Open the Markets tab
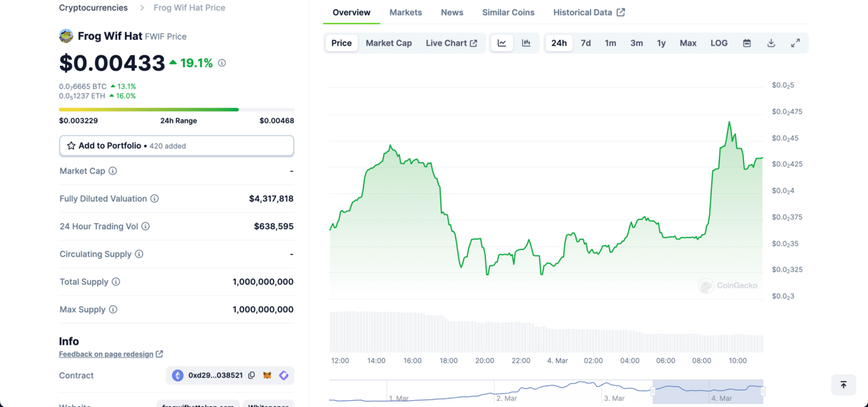868x407 pixels. point(406,12)
